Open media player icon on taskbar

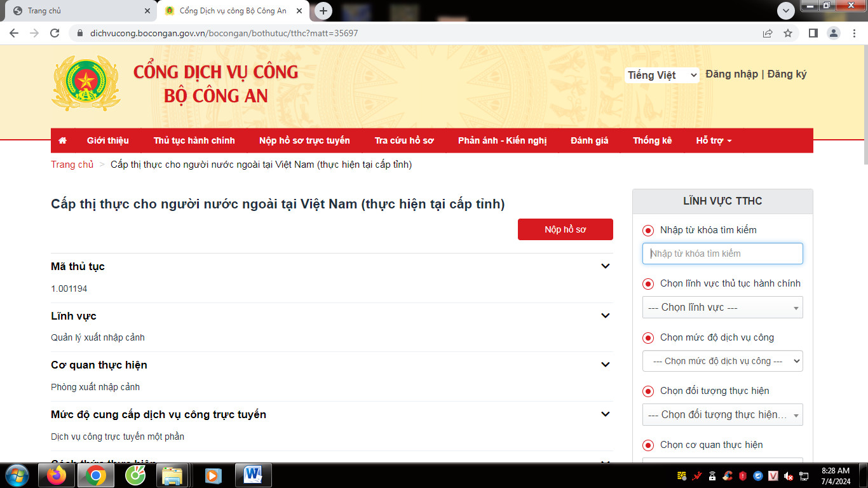(213, 475)
